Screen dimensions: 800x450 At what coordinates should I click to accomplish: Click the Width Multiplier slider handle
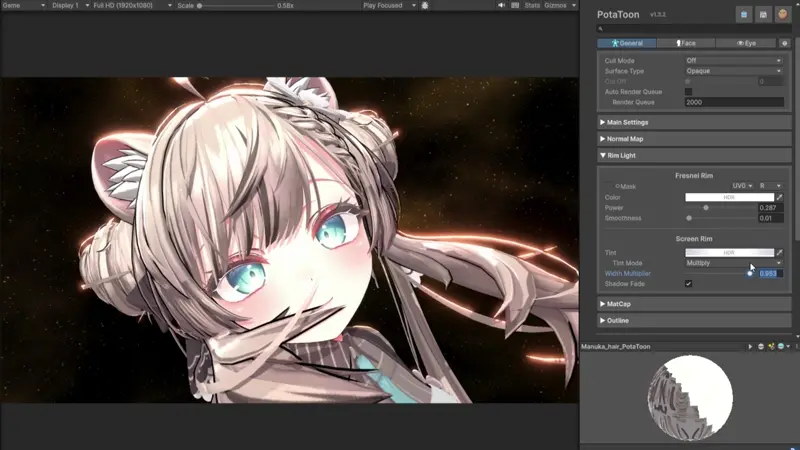[x=749, y=273]
